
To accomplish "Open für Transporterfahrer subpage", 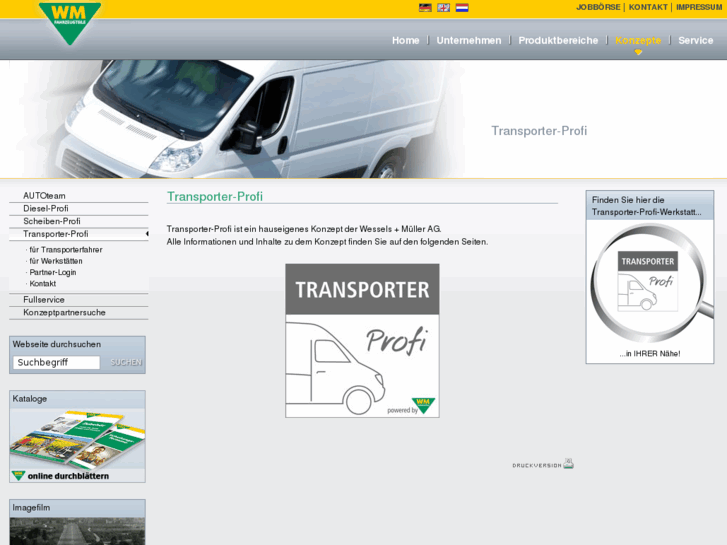I will (65, 250).
